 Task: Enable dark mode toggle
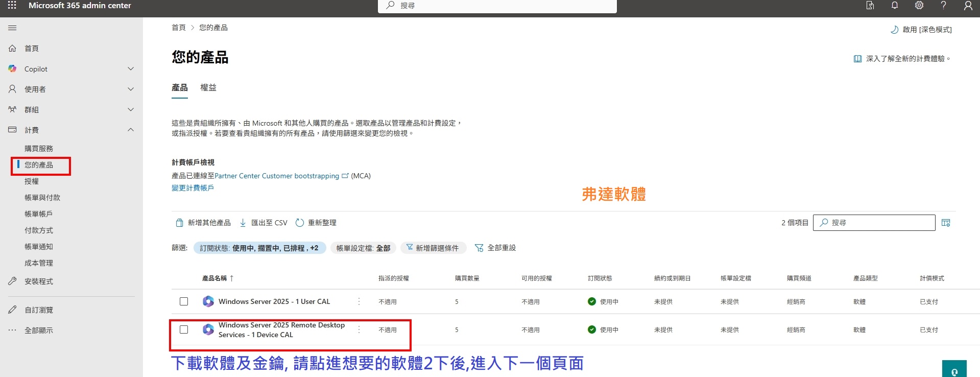pos(921,30)
